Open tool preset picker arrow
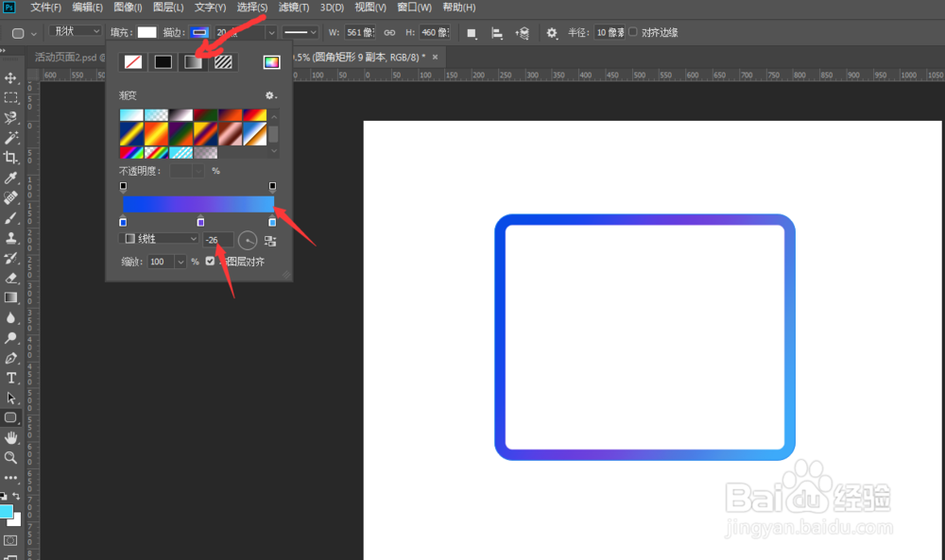 click(x=34, y=34)
